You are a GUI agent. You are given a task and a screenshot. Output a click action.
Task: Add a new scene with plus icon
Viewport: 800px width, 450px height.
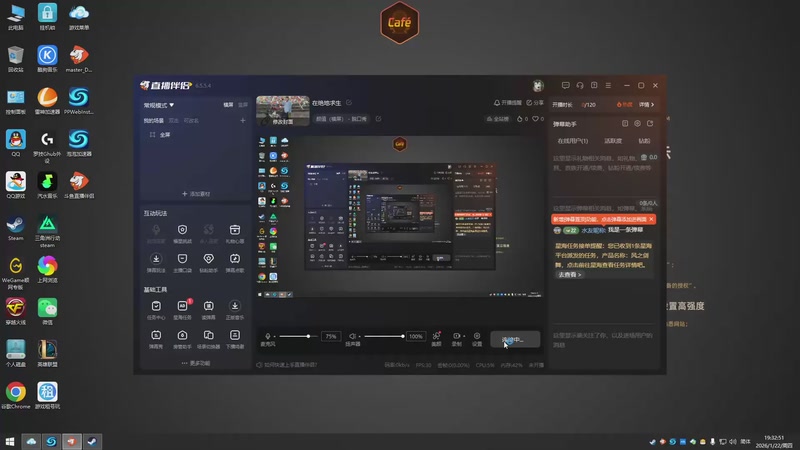pos(243,120)
